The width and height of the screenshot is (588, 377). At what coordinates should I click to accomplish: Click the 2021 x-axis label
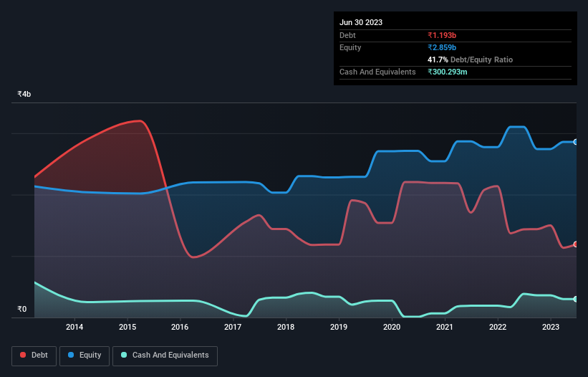pyautogui.click(x=445, y=327)
